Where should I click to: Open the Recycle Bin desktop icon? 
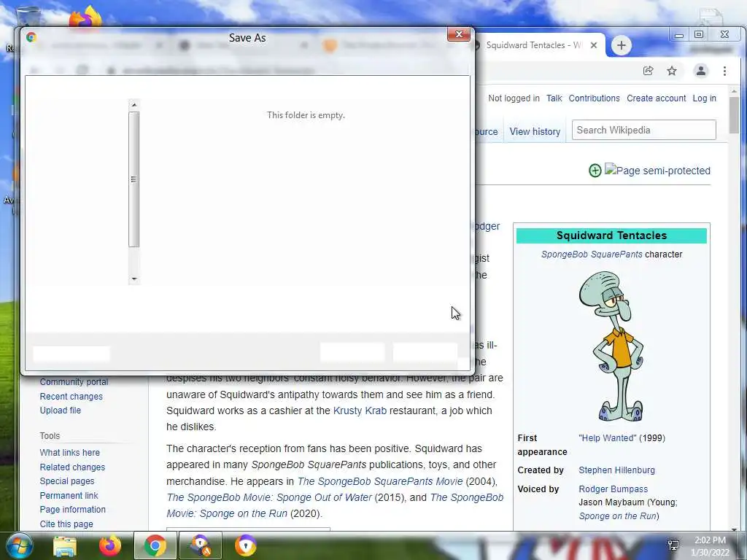pos(28,15)
